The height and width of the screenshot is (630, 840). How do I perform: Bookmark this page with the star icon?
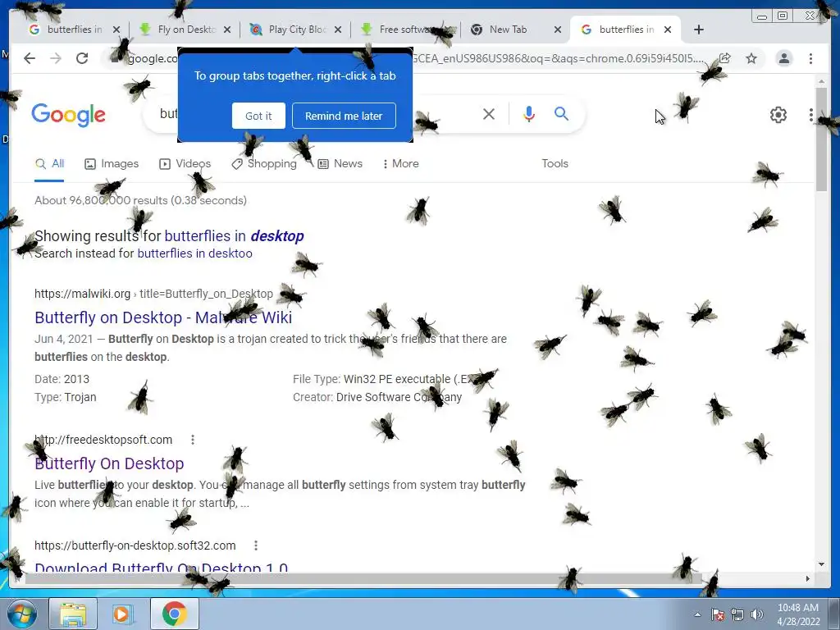tap(751, 58)
